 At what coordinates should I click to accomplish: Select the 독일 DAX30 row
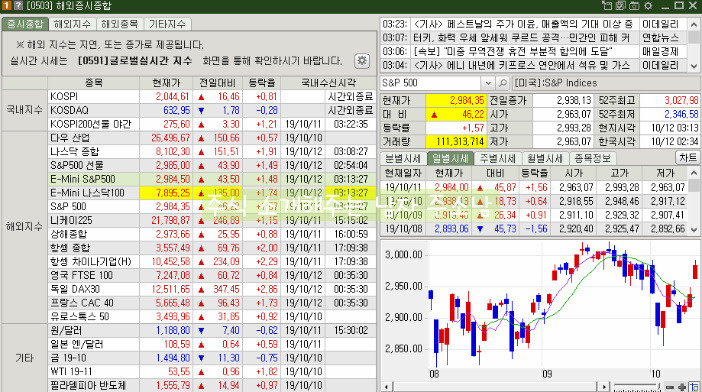click(x=212, y=290)
